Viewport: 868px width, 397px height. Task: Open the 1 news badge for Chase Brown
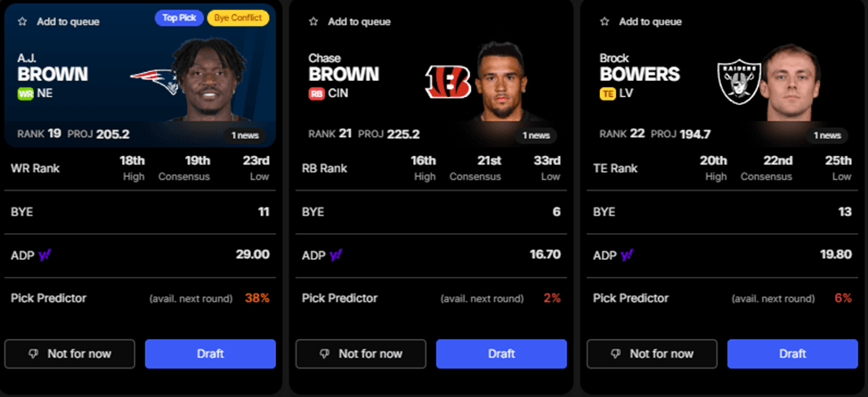536,135
